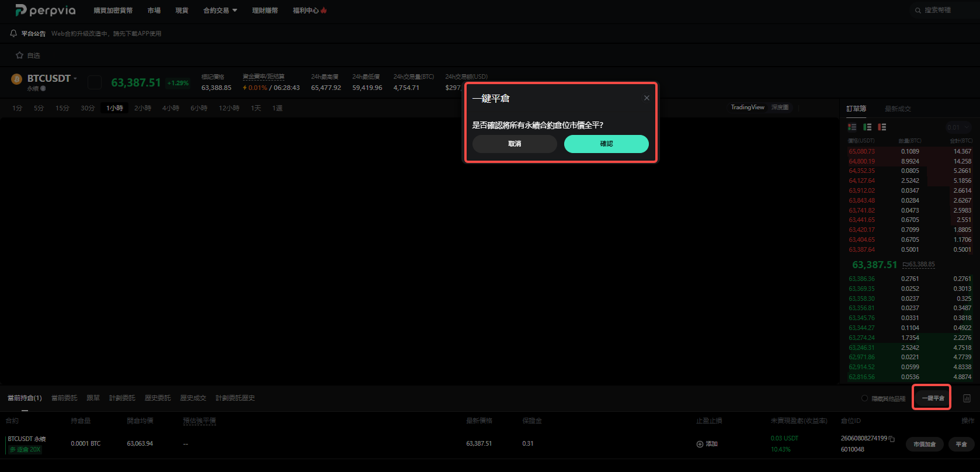Click the plus icon to add 止盈止損

[700, 444]
